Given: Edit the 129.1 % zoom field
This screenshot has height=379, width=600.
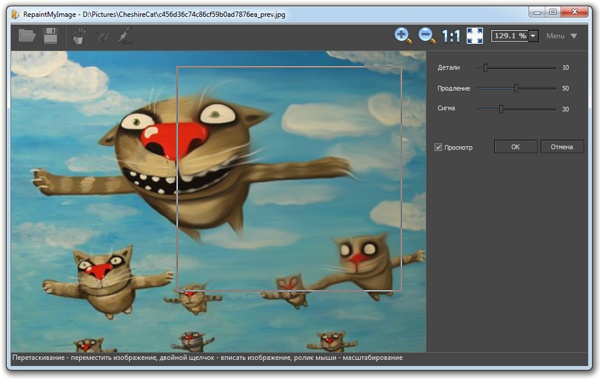Looking at the screenshot, I should click(x=510, y=36).
